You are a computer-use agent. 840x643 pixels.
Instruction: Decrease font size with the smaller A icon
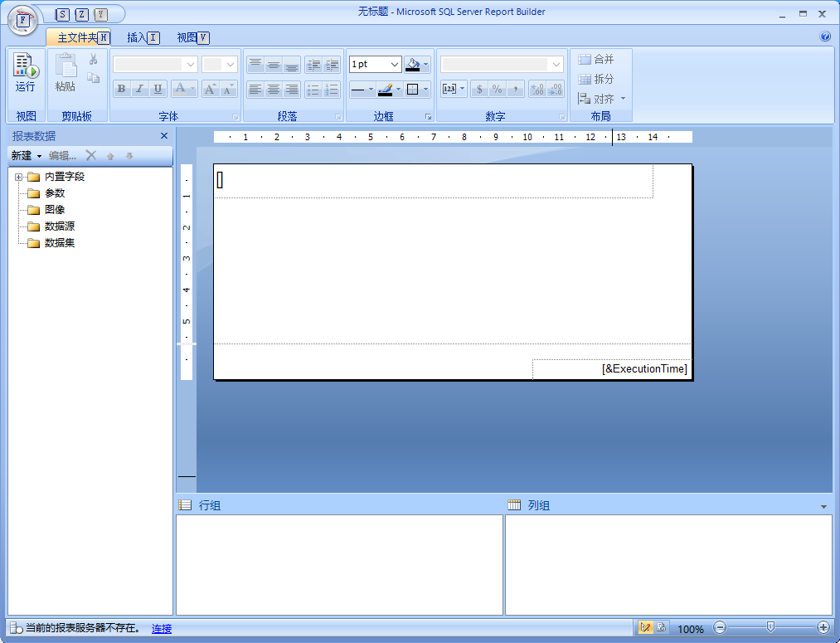[x=229, y=89]
